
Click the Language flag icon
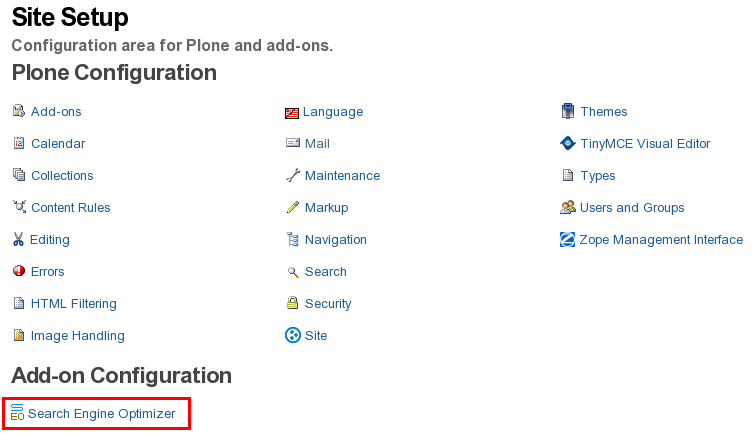[292, 112]
